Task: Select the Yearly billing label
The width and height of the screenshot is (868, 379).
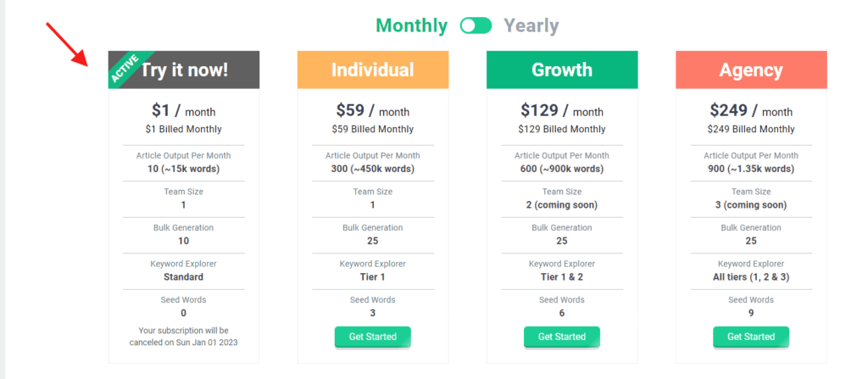Action: tap(531, 25)
